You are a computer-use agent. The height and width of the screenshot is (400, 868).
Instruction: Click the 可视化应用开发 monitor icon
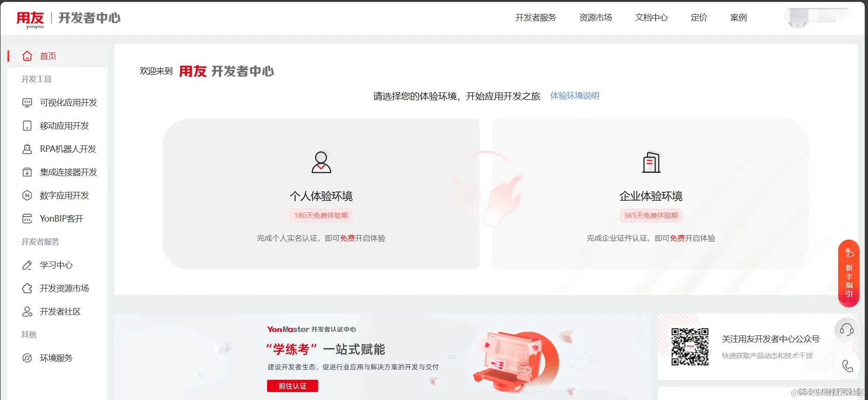pos(27,103)
